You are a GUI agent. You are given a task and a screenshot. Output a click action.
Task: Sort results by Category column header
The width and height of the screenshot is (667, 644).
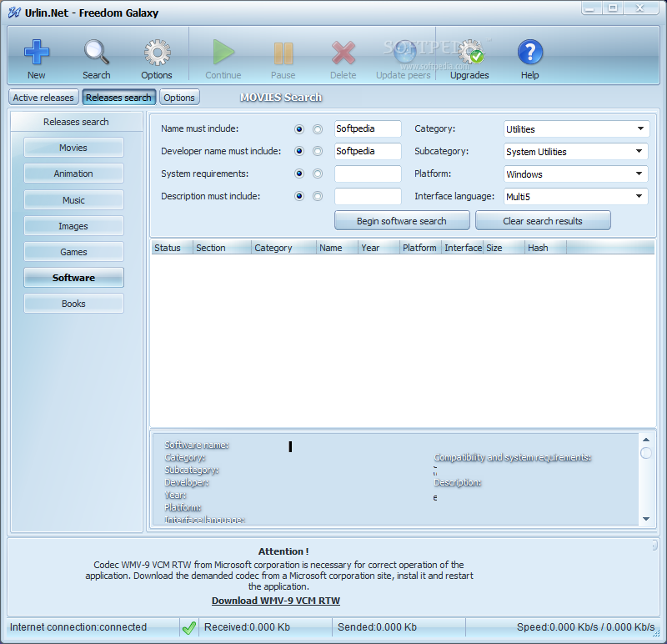point(283,248)
